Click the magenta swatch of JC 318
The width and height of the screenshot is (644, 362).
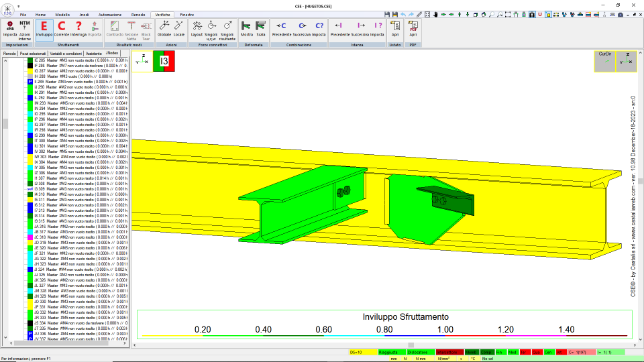[30, 237]
